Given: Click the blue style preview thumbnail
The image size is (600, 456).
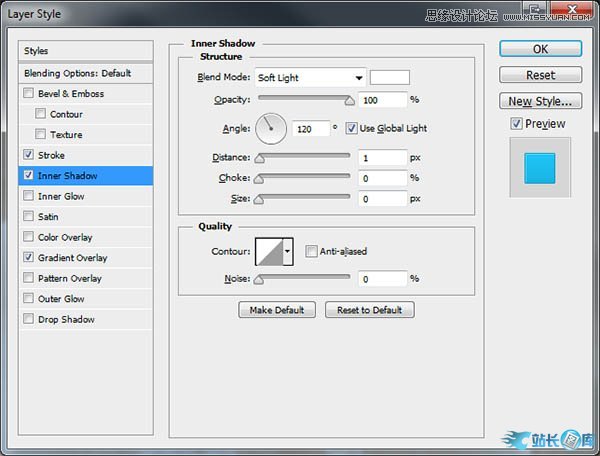Looking at the screenshot, I should 539,167.
